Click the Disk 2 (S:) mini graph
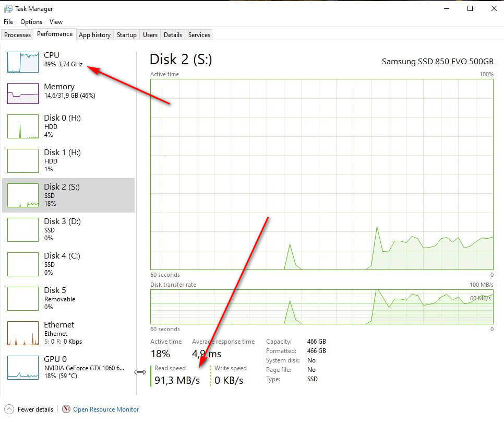Image resolution: width=504 pixels, height=422 pixels. 23,195
